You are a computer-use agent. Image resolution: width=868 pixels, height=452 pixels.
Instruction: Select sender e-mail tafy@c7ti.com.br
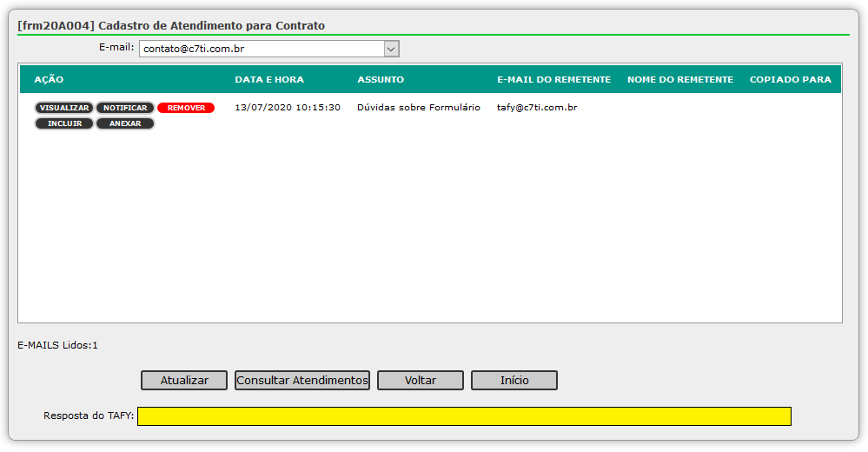click(x=537, y=108)
